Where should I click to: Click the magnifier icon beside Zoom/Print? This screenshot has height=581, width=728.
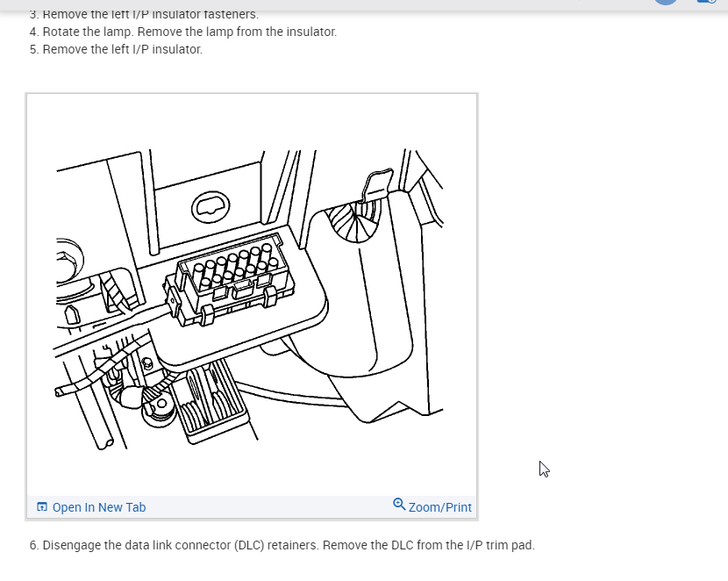pos(399,505)
